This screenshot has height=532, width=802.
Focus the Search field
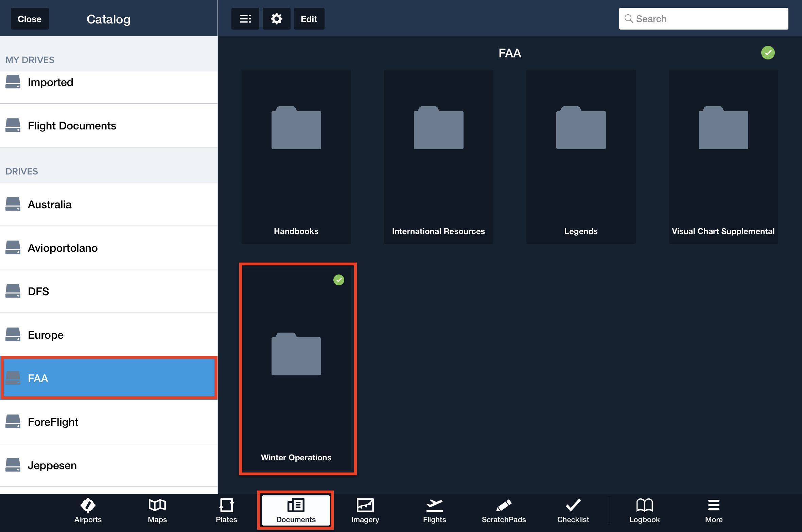coord(703,19)
